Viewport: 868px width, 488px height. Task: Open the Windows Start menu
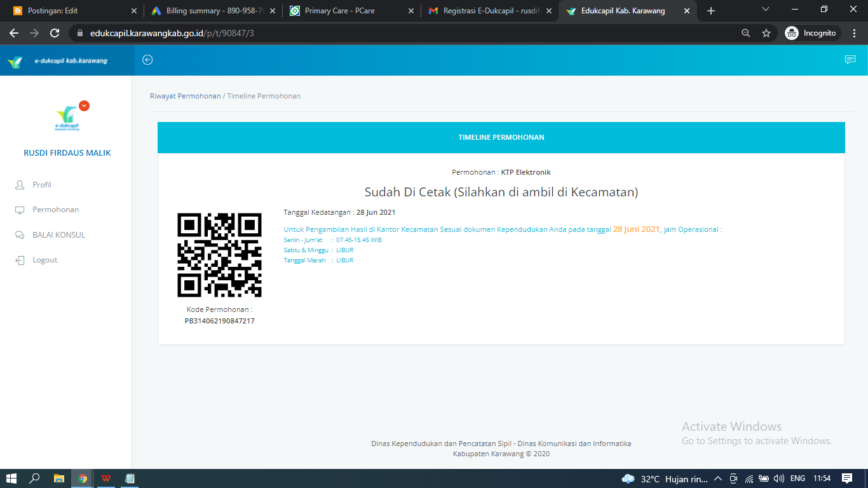click(x=11, y=478)
